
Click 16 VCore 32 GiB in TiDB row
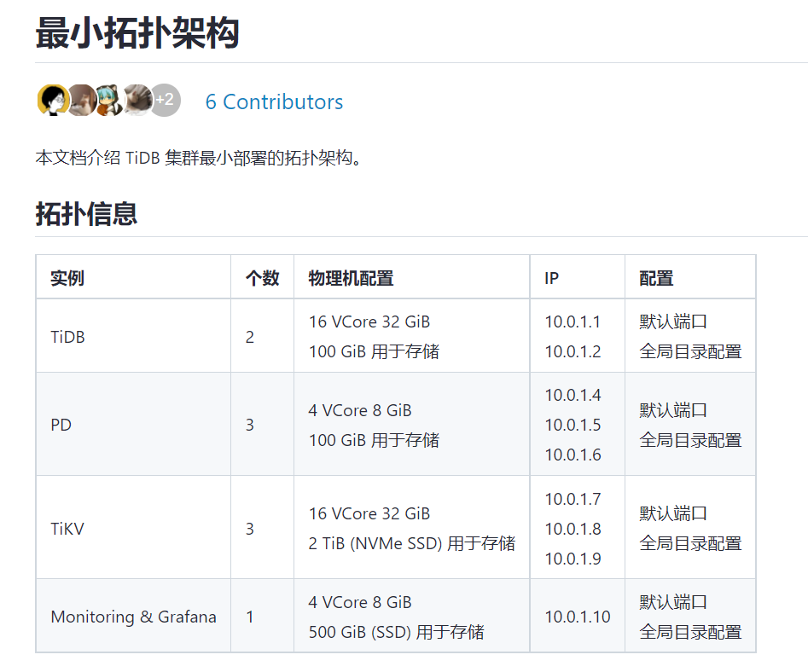tap(369, 322)
